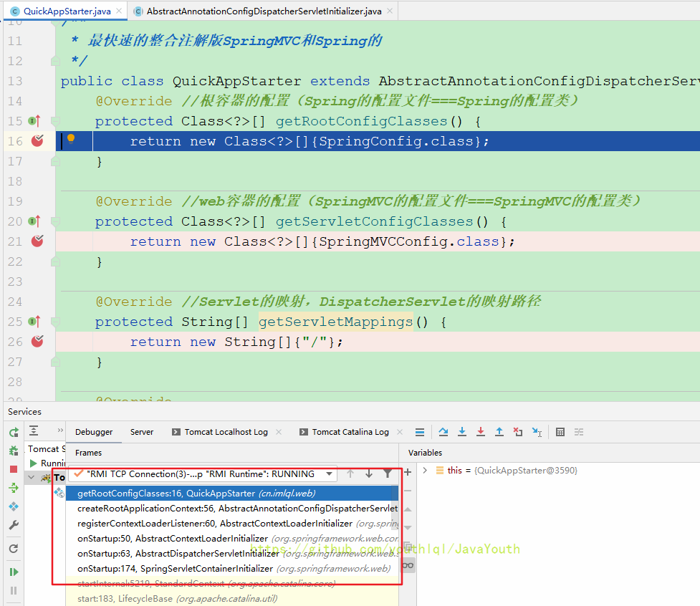Click the red Force Step Into icon

tap(481, 432)
